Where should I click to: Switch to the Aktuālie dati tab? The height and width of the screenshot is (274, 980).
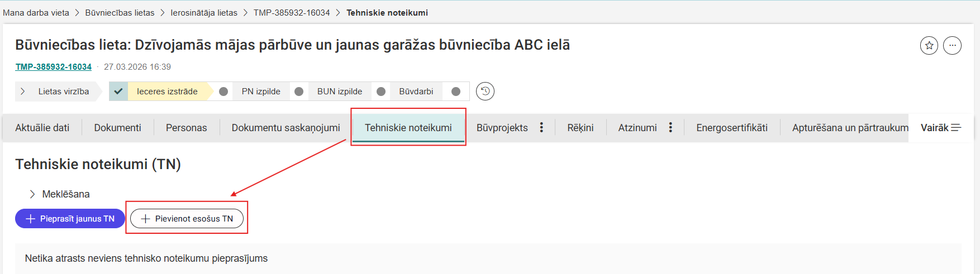42,128
